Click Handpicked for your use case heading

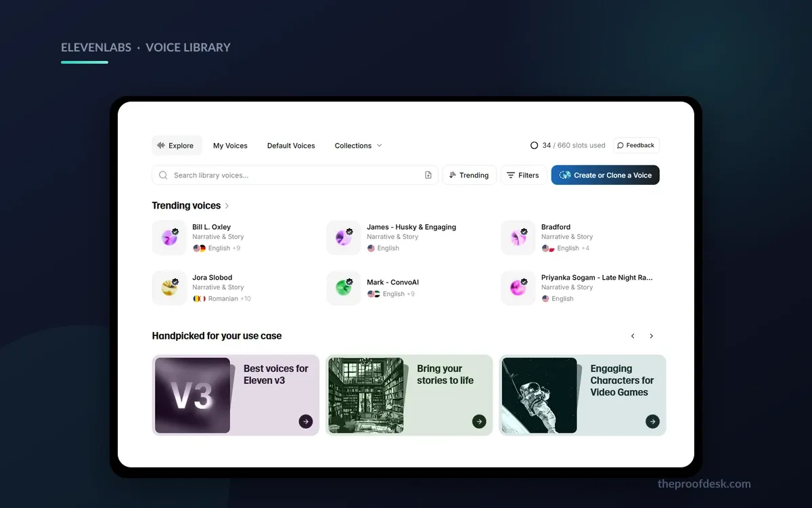tap(217, 336)
